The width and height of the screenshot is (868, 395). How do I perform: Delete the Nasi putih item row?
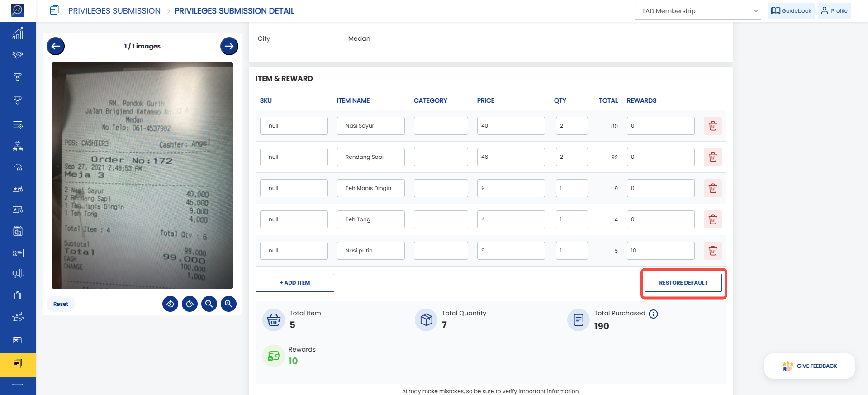click(713, 251)
